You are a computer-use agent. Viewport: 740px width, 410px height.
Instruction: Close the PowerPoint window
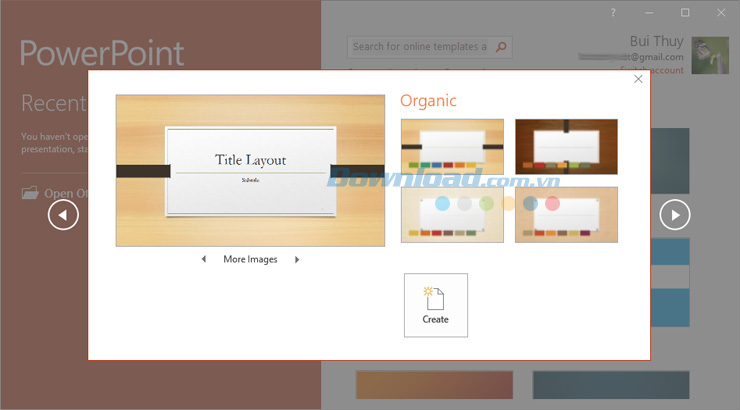[721, 13]
